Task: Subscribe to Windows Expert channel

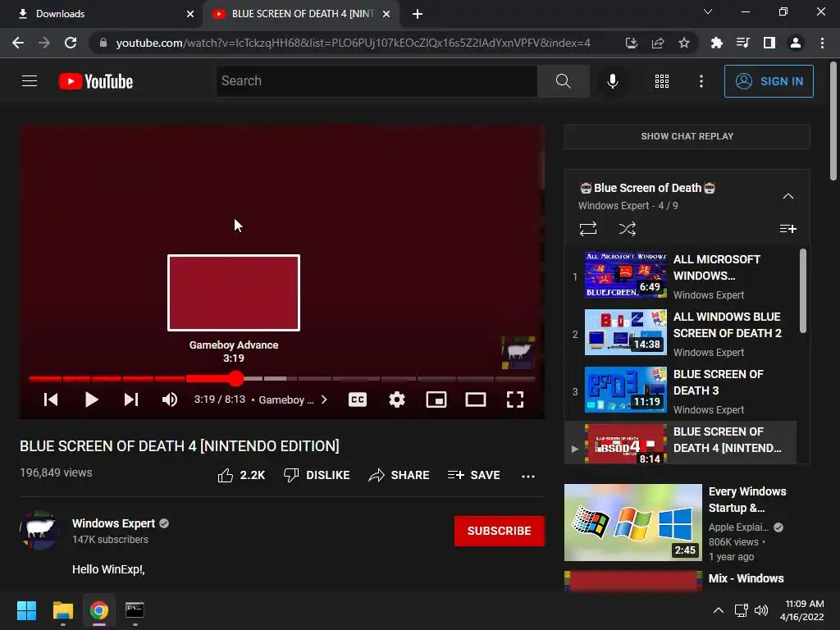Action: point(500,531)
